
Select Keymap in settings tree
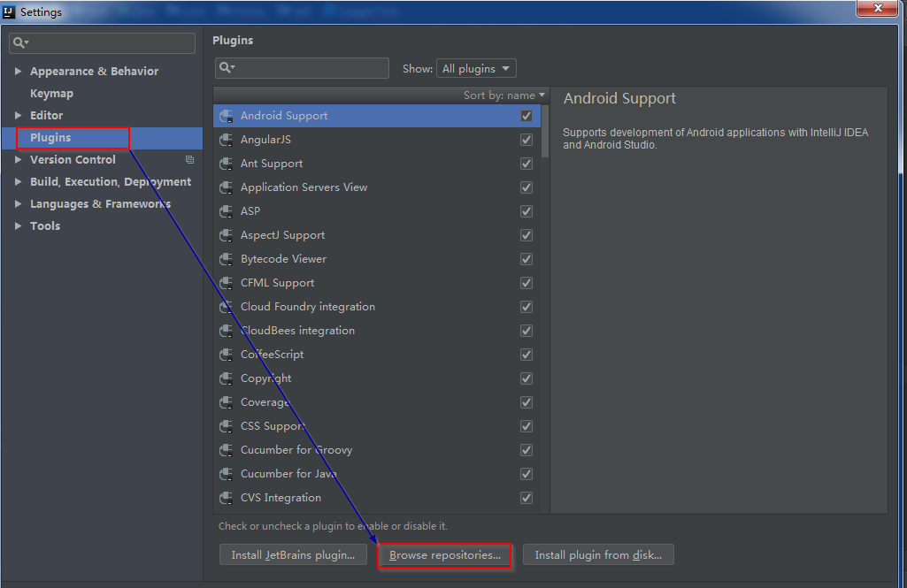pos(51,94)
